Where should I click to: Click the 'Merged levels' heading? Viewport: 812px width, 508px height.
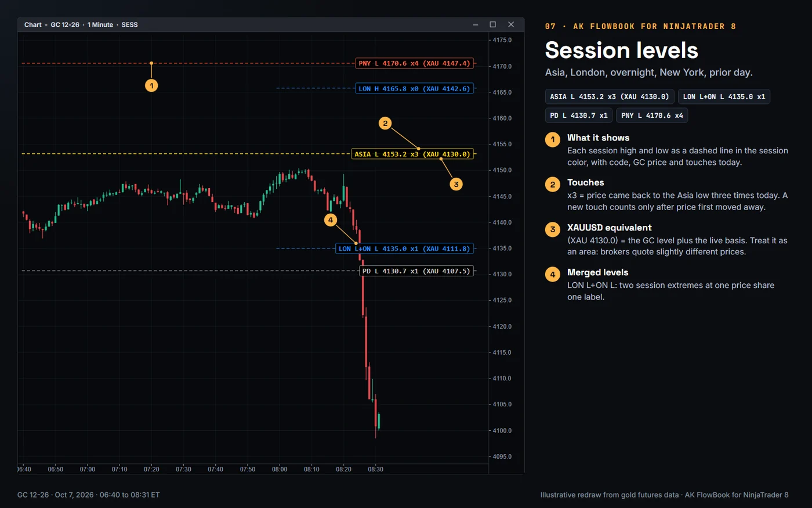(x=597, y=272)
